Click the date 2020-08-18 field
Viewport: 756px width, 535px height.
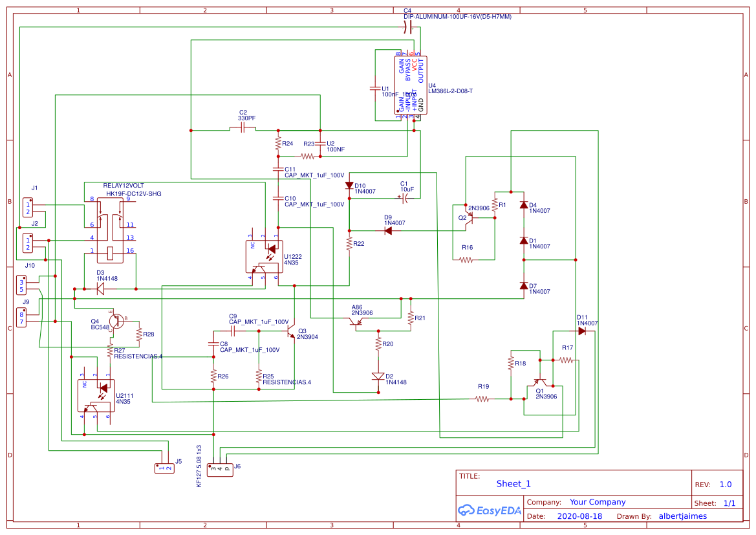tap(581, 516)
